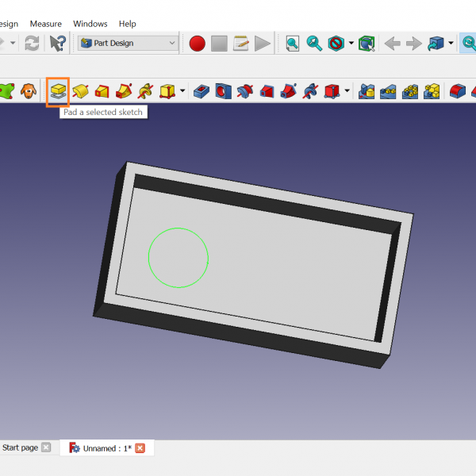Start macro recording with red circle
476x476 pixels.
(x=198, y=44)
